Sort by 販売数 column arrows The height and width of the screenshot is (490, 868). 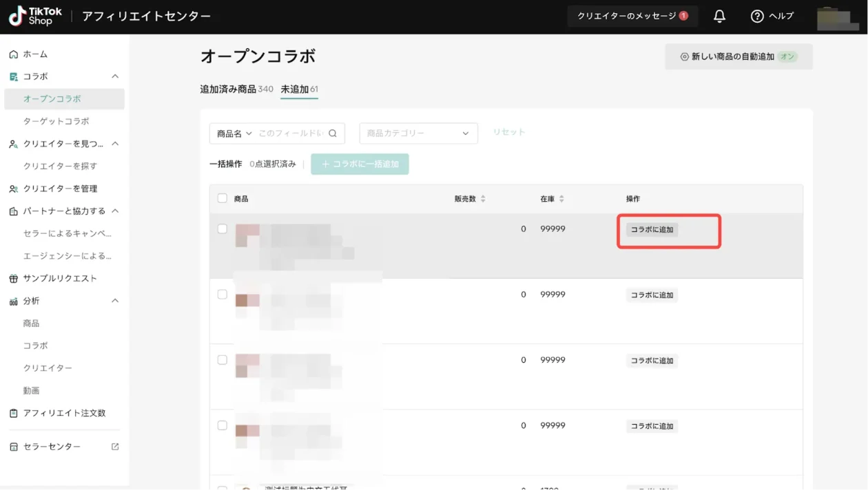click(483, 199)
